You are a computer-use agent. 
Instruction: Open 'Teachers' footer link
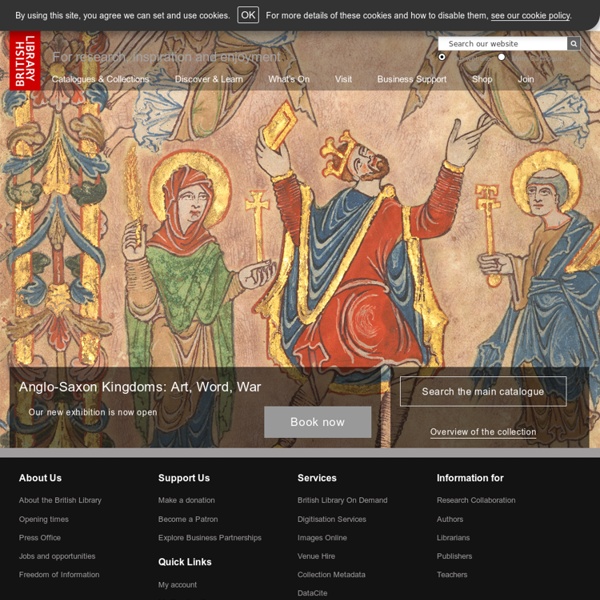pos(452,574)
